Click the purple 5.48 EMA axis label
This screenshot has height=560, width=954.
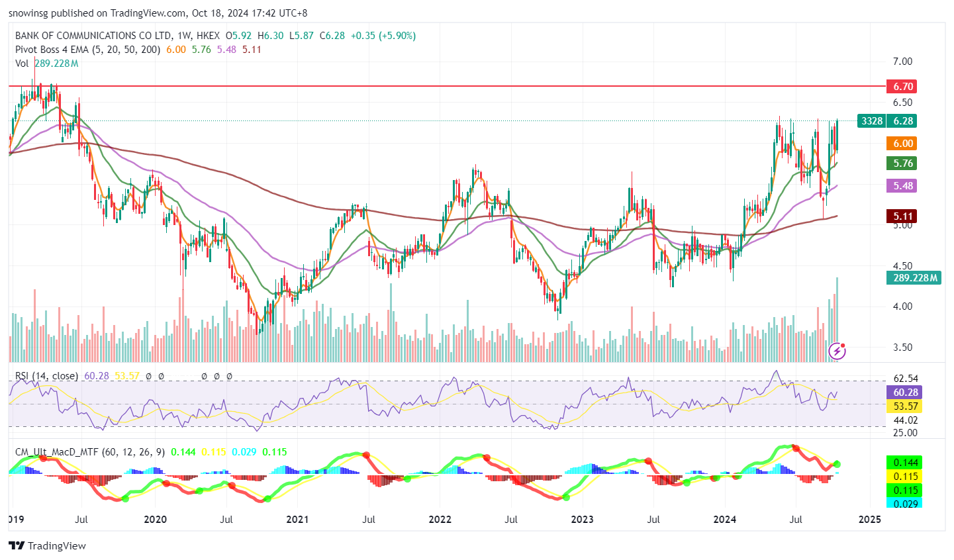pos(903,185)
